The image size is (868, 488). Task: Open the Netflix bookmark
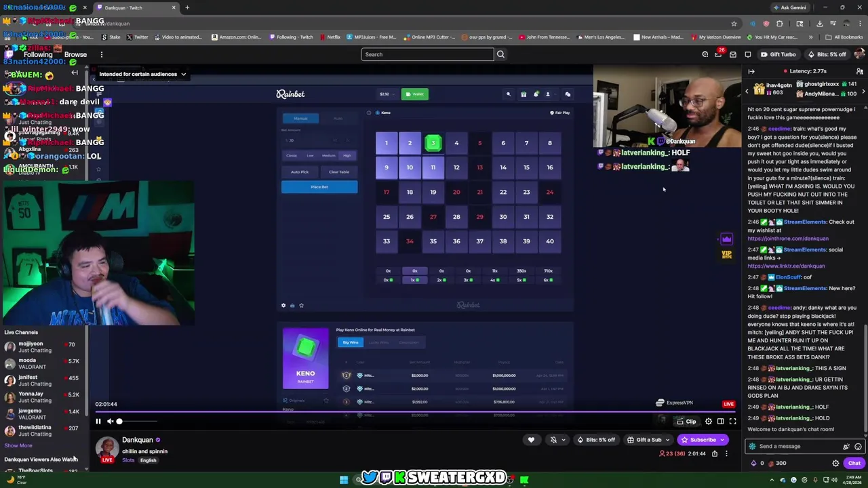[x=329, y=37]
